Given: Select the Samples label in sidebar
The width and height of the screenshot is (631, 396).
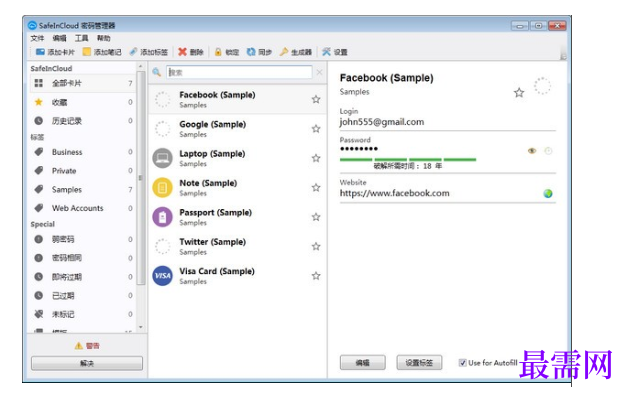Looking at the screenshot, I should point(83,190).
